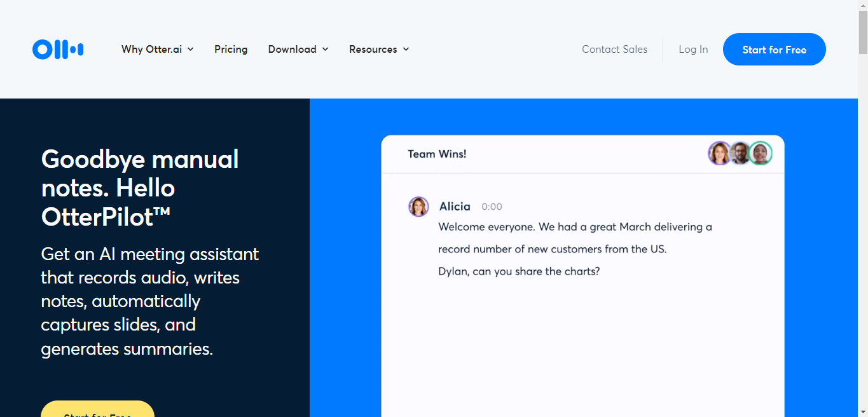Click the Otter.ai logo
This screenshot has height=417, width=868.
click(x=58, y=50)
